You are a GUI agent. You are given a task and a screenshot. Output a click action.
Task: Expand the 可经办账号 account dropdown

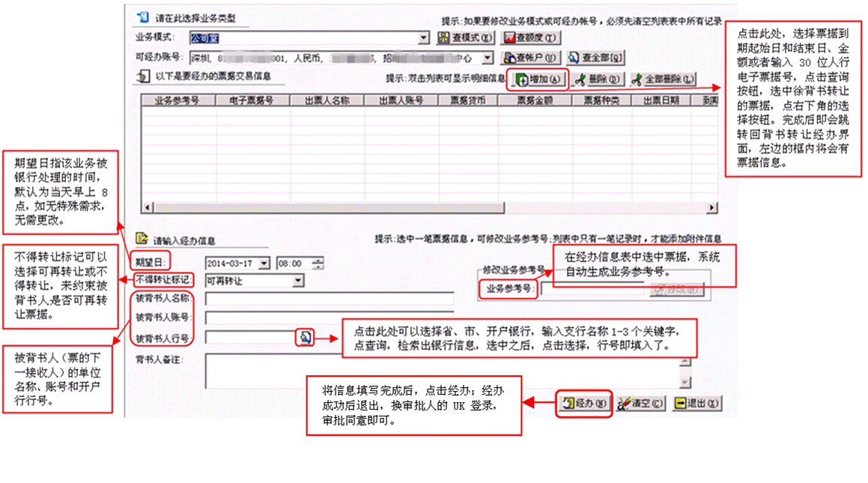[488, 58]
